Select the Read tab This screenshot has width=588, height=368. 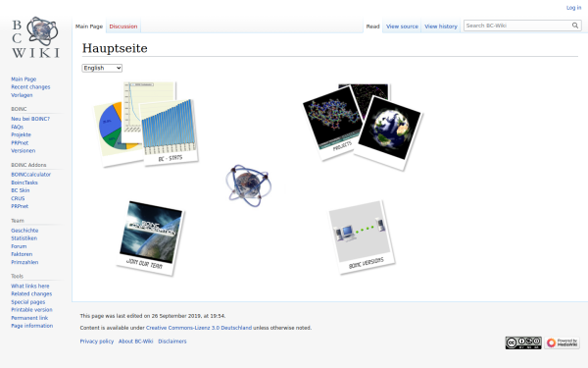point(372,26)
